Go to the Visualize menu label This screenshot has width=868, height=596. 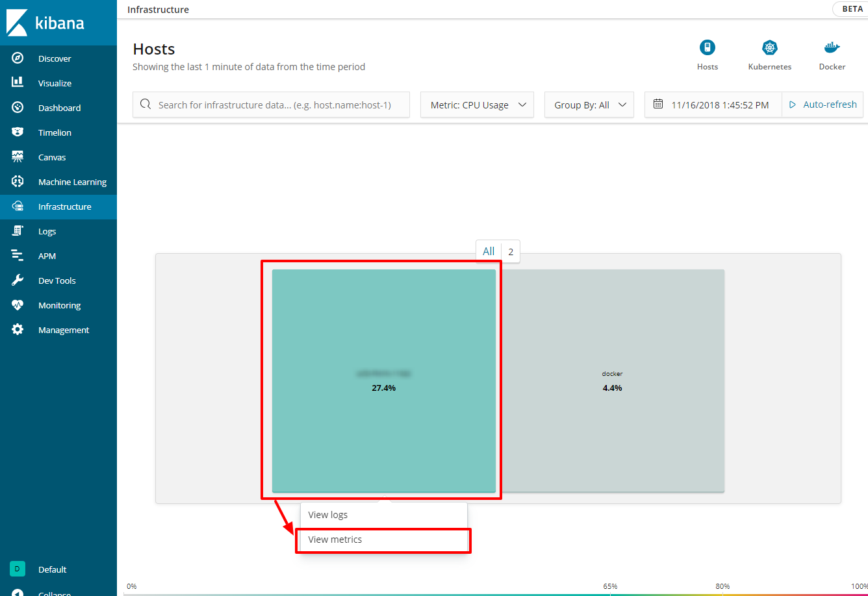tap(55, 83)
